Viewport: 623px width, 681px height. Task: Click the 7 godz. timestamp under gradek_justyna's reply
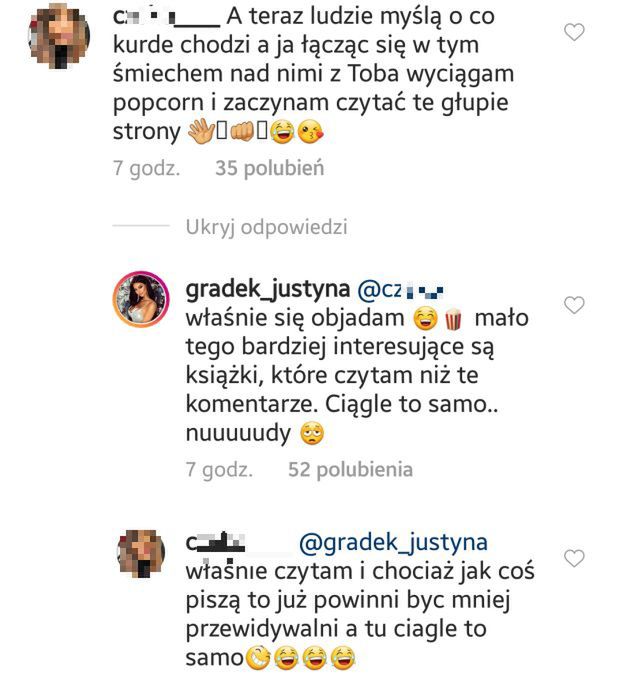point(219,469)
